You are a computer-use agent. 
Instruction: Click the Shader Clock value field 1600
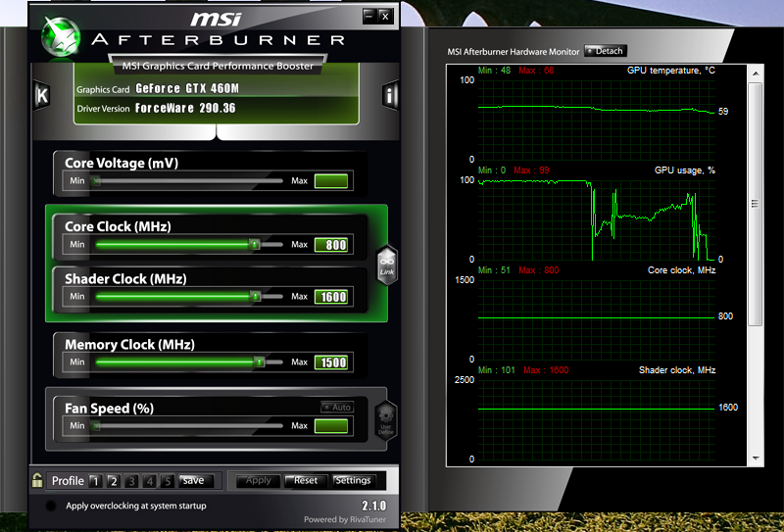point(331,297)
